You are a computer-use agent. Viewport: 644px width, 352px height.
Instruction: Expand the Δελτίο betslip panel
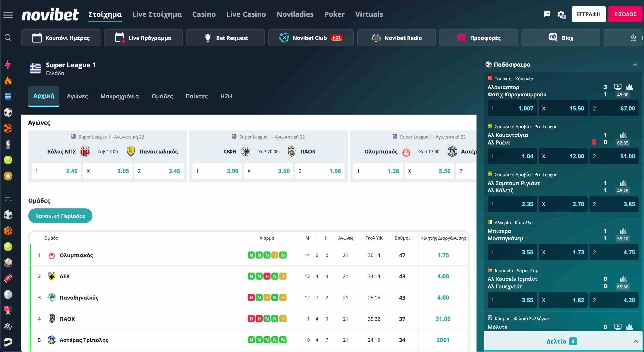click(563, 341)
